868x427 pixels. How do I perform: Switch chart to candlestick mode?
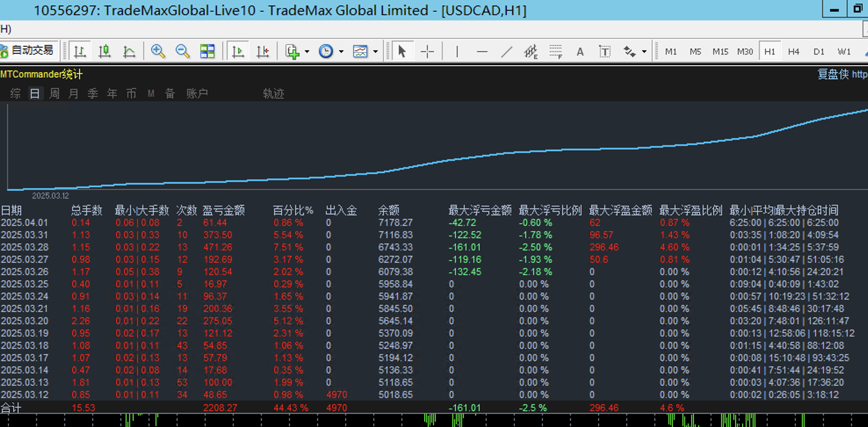click(105, 51)
